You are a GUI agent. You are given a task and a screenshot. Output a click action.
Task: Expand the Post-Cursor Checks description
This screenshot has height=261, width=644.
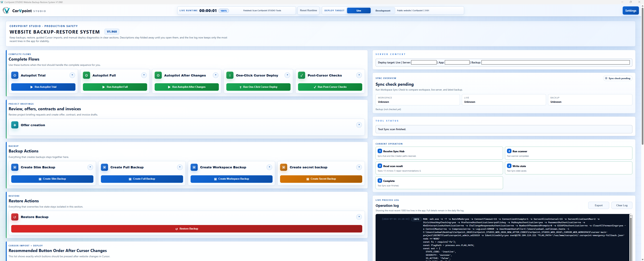pyautogui.click(x=359, y=75)
